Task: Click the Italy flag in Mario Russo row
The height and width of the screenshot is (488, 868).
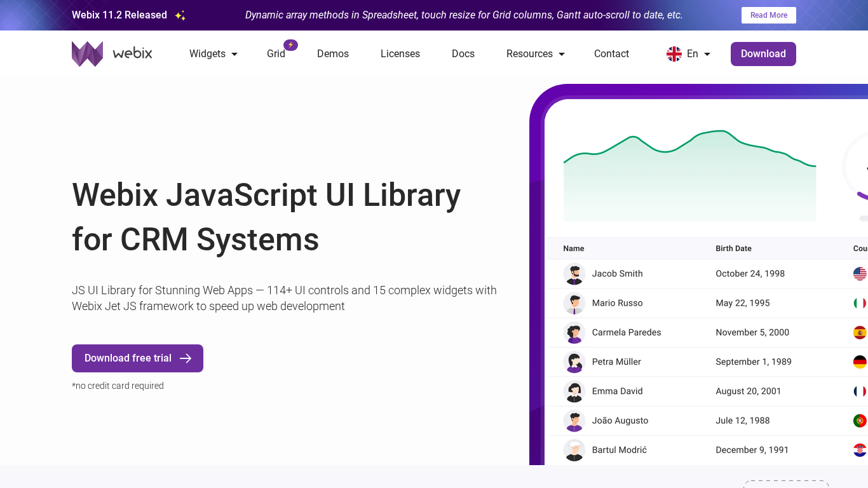Action: click(x=860, y=303)
